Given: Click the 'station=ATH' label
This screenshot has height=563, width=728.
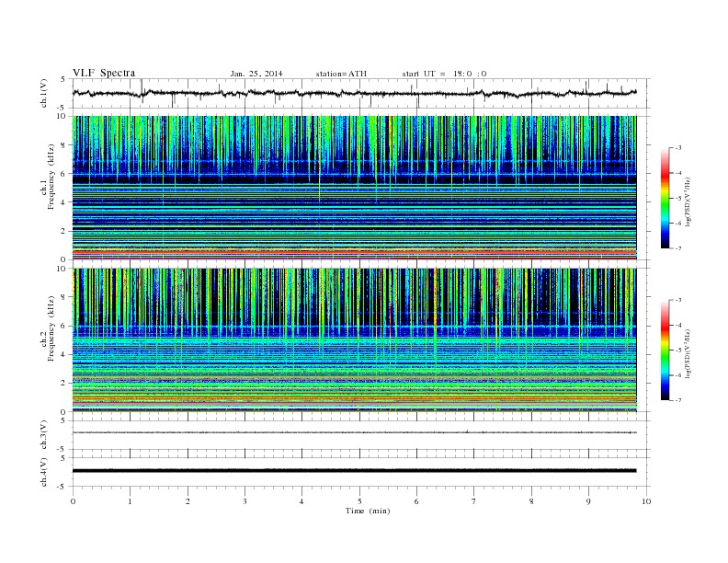Looking at the screenshot, I should click(341, 74).
